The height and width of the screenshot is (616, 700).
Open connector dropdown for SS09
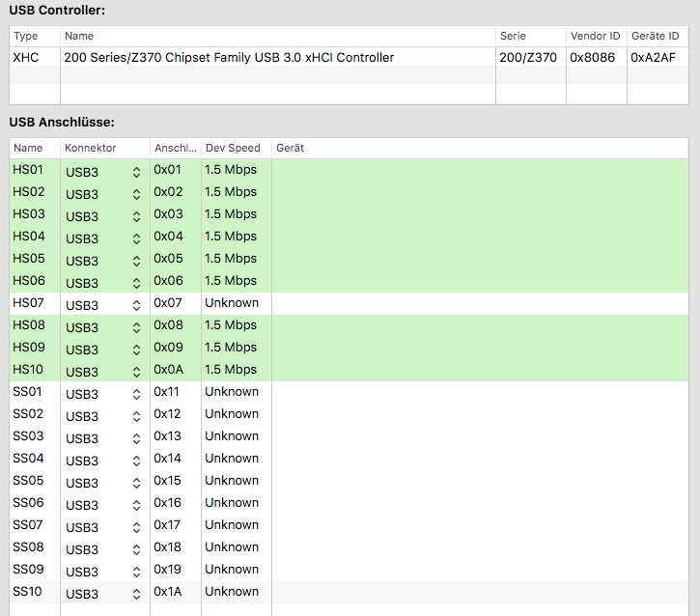pyautogui.click(x=103, y=572)
